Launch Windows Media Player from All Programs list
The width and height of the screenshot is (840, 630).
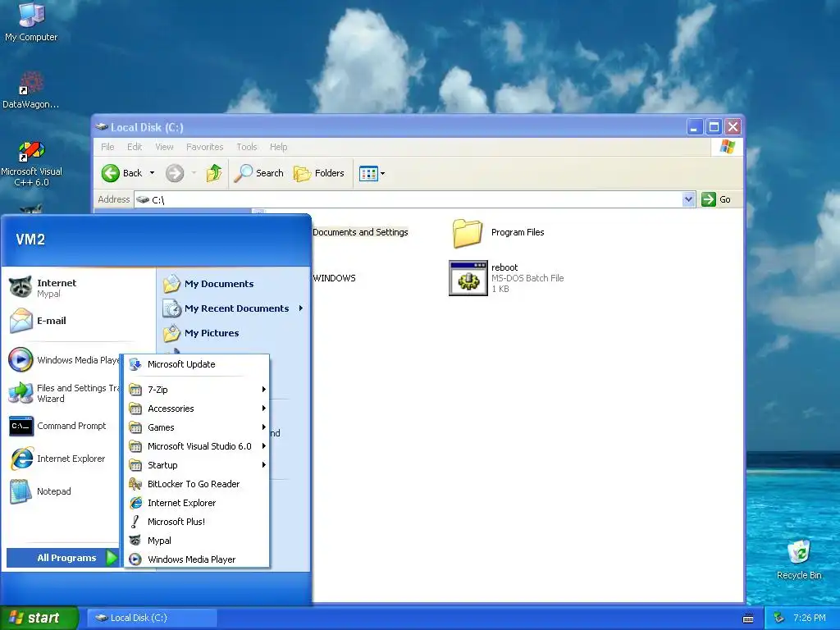tap(196, 559)
